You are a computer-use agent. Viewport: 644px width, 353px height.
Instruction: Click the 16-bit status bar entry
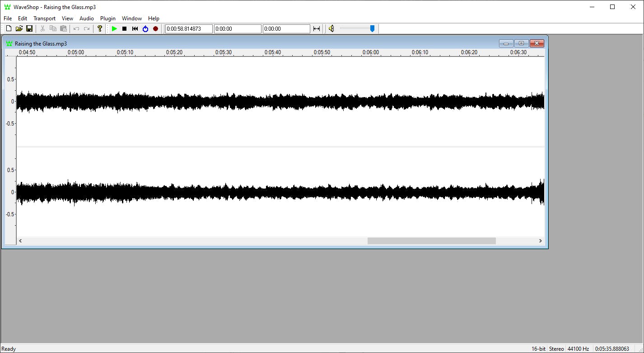[538, 349]
